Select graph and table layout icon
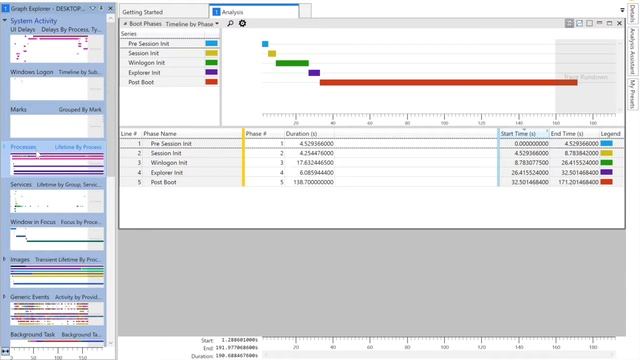The image size is (640, 360). click(569, 23)
